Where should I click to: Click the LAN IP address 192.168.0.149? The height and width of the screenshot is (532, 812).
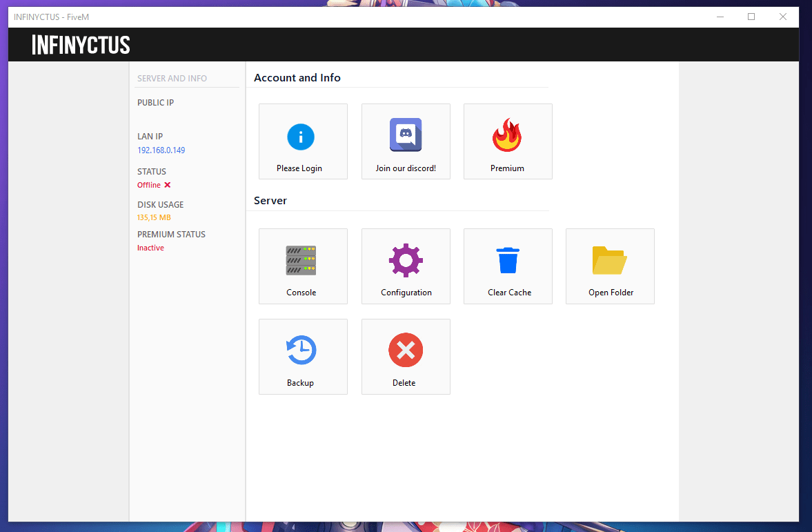pos(161,150)
